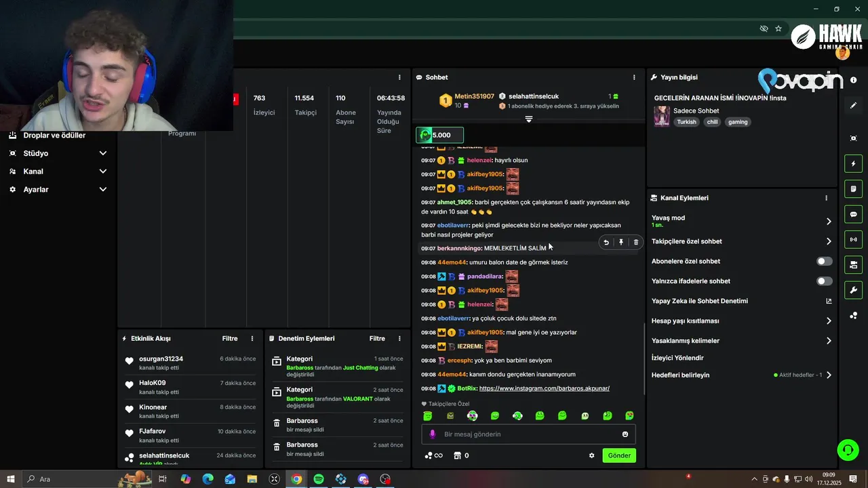Open the emoji picker in message box
The height and width of the screenshot is (488, 868).
(x=625, y=434)
